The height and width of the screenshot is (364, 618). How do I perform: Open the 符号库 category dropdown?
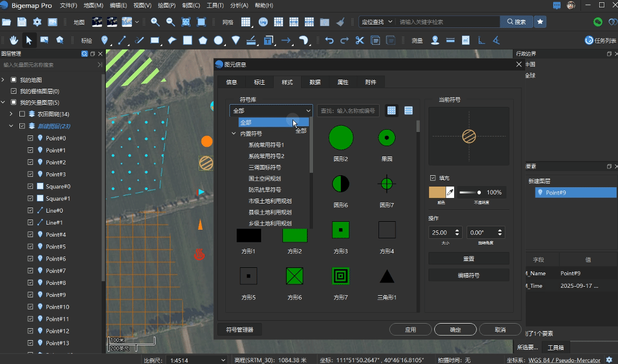[x=271, y=111]
